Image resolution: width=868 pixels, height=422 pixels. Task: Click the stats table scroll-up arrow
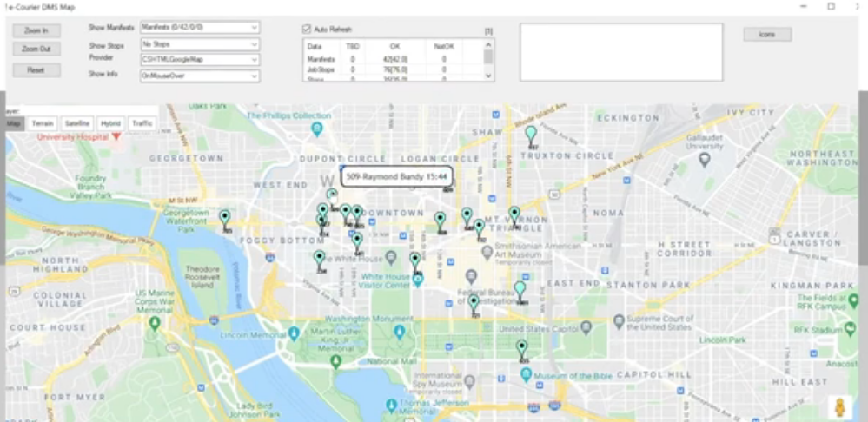click(488, 43)
